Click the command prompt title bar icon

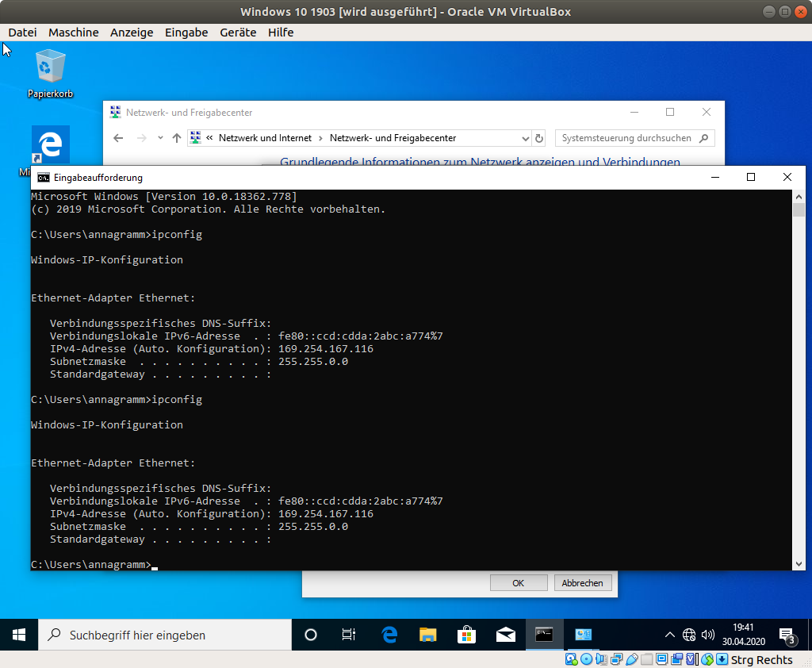[x=44, y=178]
